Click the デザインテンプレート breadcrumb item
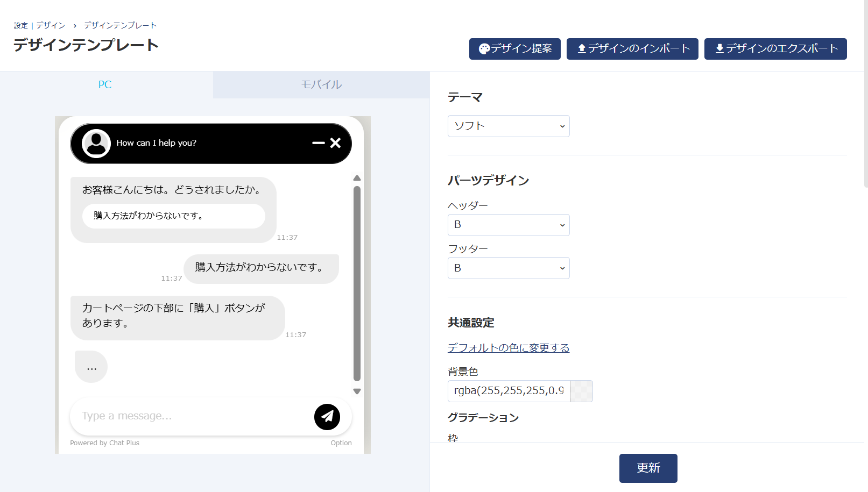The height and width of the screenshot is (492, 868). pyautogui.click(x=121, y=26)
